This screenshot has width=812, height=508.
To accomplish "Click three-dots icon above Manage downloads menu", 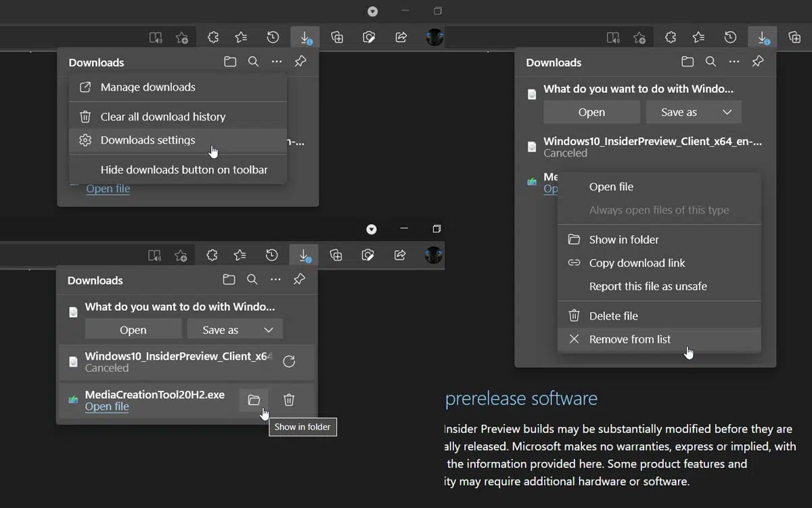I will pyautogui.click(x=277, y=62).
